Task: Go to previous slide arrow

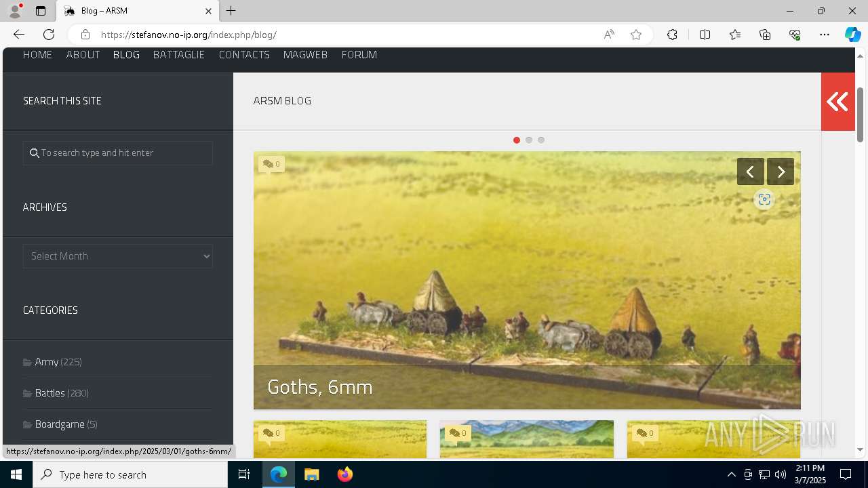Action: (751, 171)
